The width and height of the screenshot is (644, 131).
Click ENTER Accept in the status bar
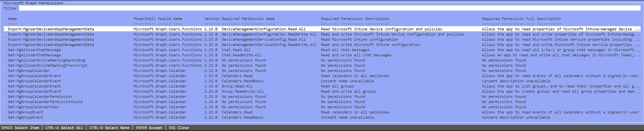click(x=149, y=128)
